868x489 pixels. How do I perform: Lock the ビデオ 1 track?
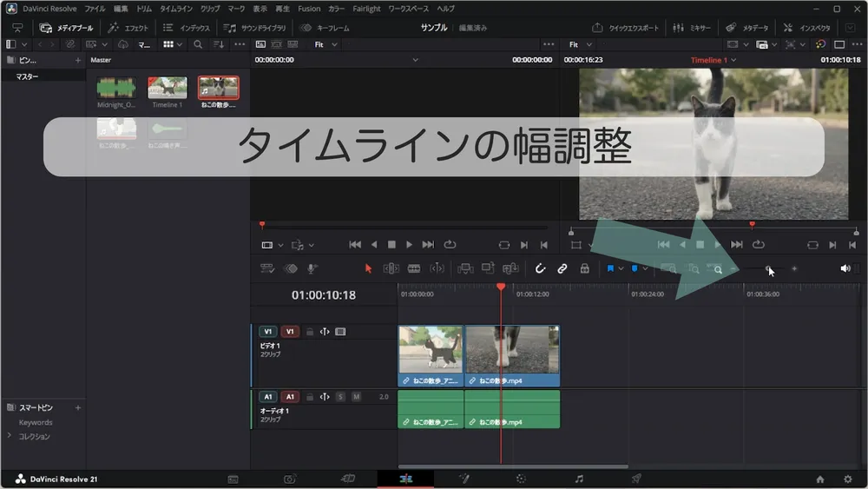[x=310, y=332]
